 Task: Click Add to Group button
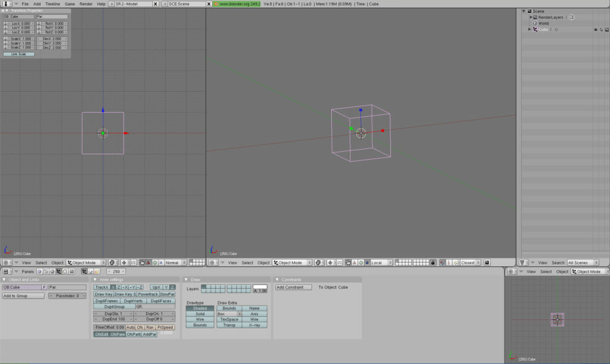(23, 296)
